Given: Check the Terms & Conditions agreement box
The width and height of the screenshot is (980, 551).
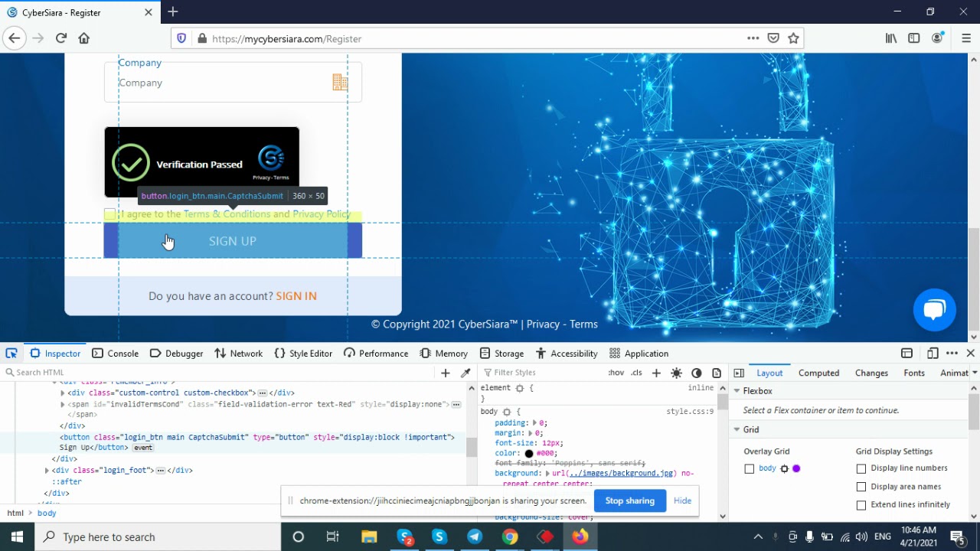Looking at the screenshot, I should coord(109,214).
